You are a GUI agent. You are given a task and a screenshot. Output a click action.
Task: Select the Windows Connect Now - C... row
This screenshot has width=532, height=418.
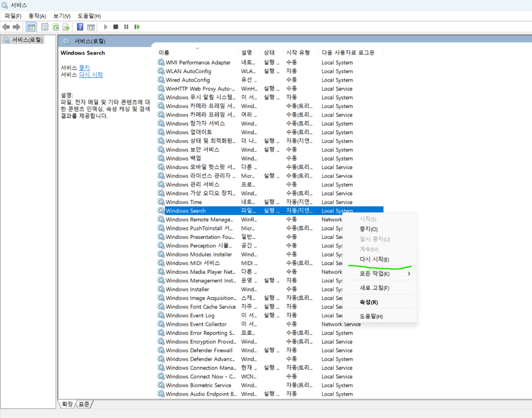[x=270, y=376]
